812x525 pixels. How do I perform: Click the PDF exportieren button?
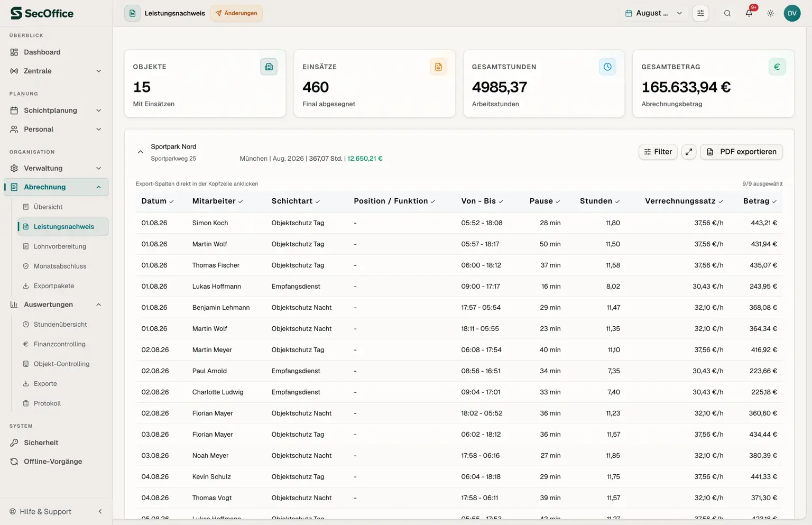[741, 152]
